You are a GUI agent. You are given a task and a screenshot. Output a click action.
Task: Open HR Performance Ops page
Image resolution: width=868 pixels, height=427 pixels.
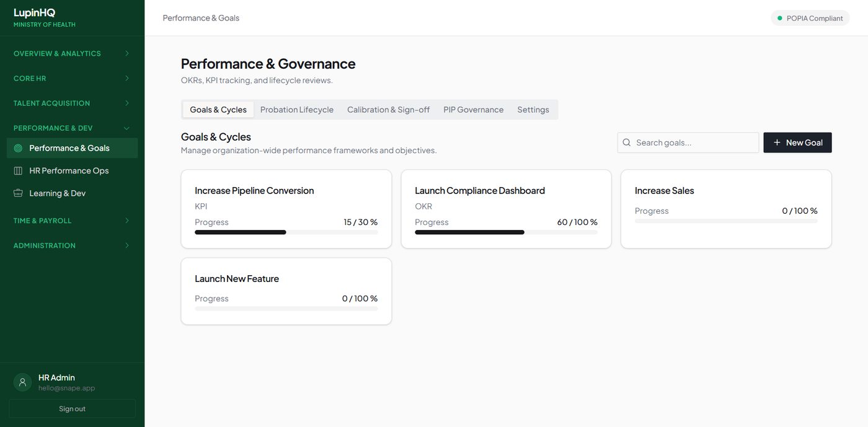point(72,170)
